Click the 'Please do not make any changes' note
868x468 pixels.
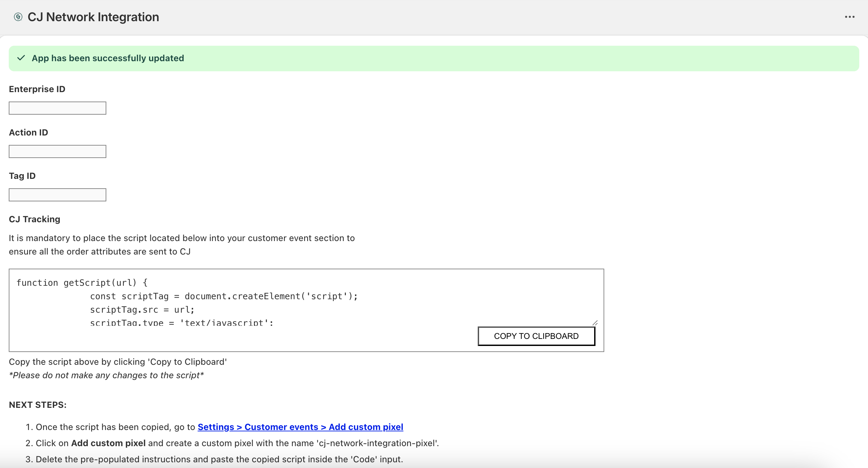click(106, 376)
